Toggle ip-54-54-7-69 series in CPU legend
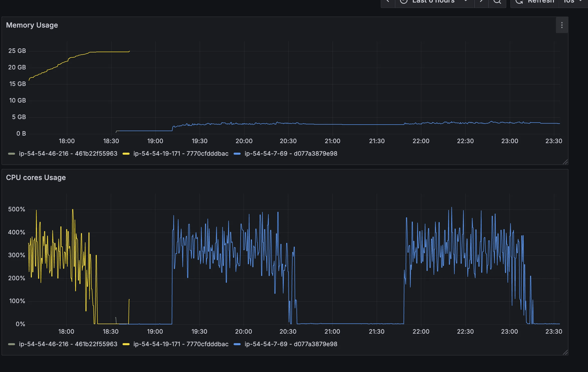This screenshot has width=588, height=372. pos(291,344)
